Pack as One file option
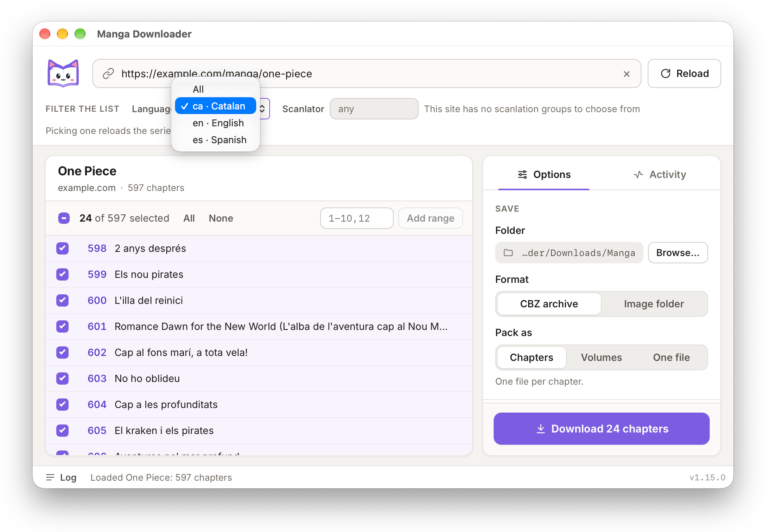 tap(671, 357)
